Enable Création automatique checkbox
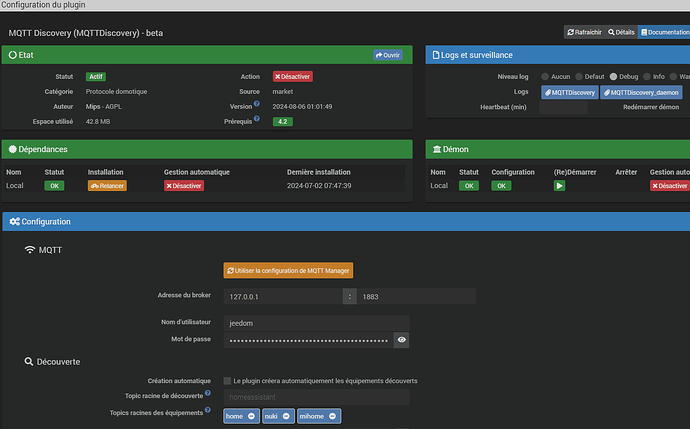The image size is (690, 429). pyautogui.click(x=227, y=381)
